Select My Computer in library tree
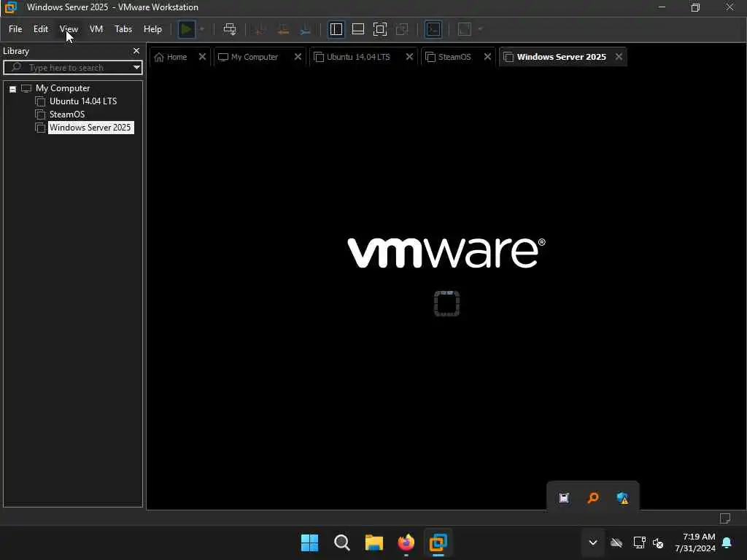747x560 pixels. [x=63, y=88]
